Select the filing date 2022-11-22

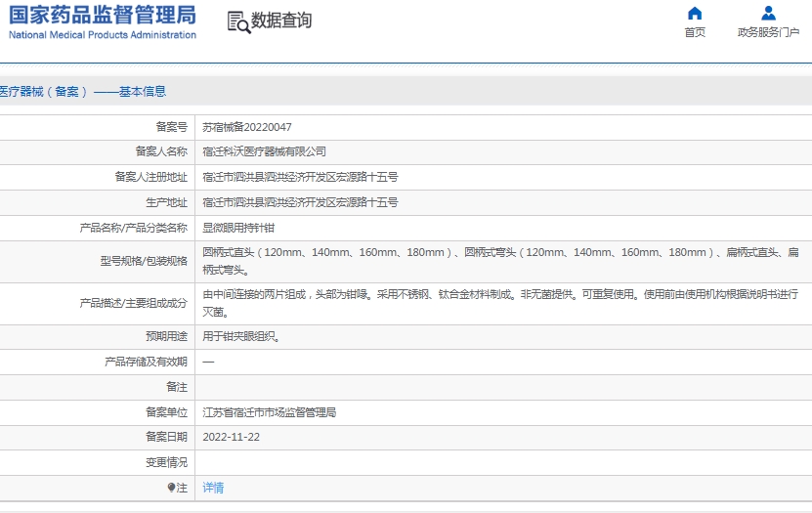pyautogui.click(x=231, y=437)
